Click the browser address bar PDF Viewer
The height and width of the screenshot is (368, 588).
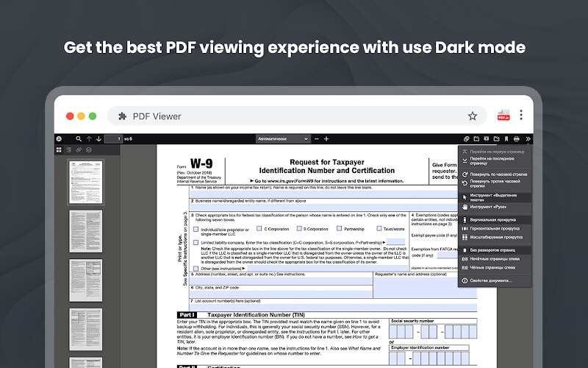point(297,116)
